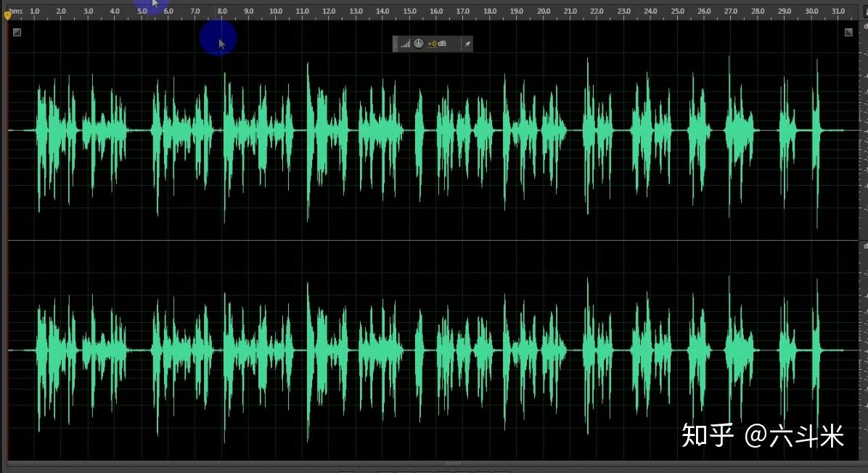
Task: Click the 10.0 second mark on time ruler
Action: pos(275,11)
